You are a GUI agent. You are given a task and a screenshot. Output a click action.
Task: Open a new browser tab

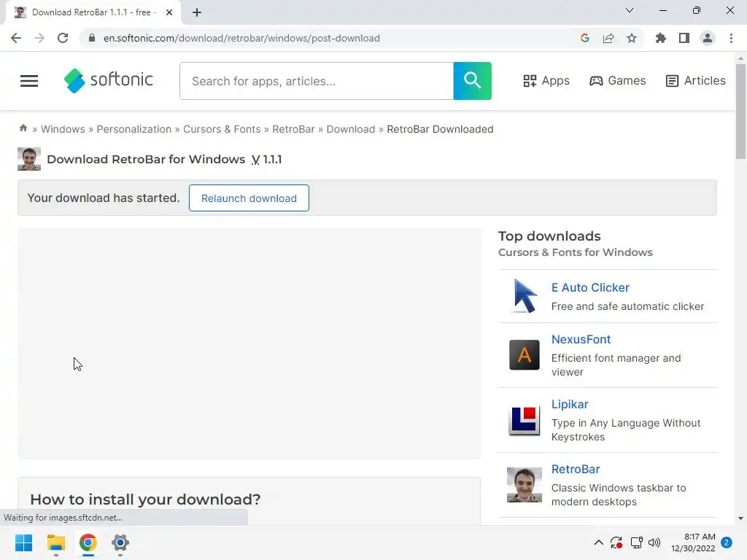pyautogui.click(x=197, y=12)
